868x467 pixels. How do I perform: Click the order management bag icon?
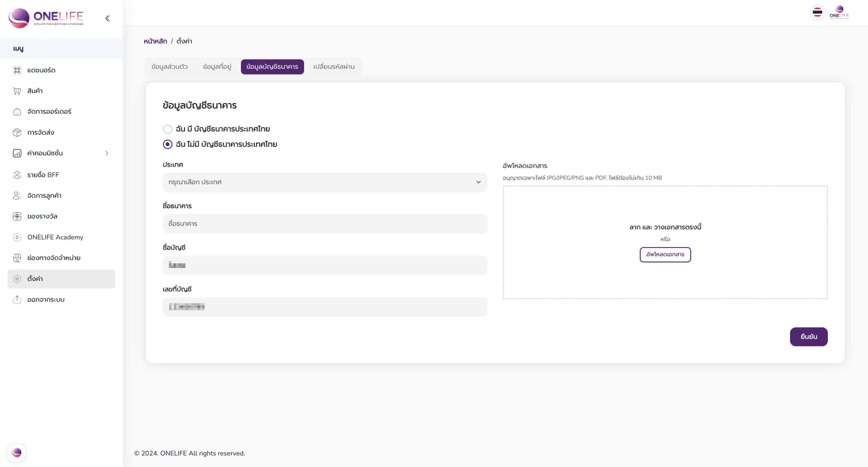[17, 111]
